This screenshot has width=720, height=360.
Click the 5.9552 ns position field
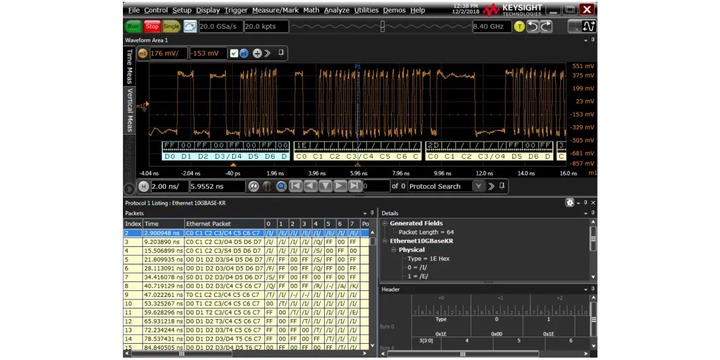pyautogui.click(x=217, y=186)
